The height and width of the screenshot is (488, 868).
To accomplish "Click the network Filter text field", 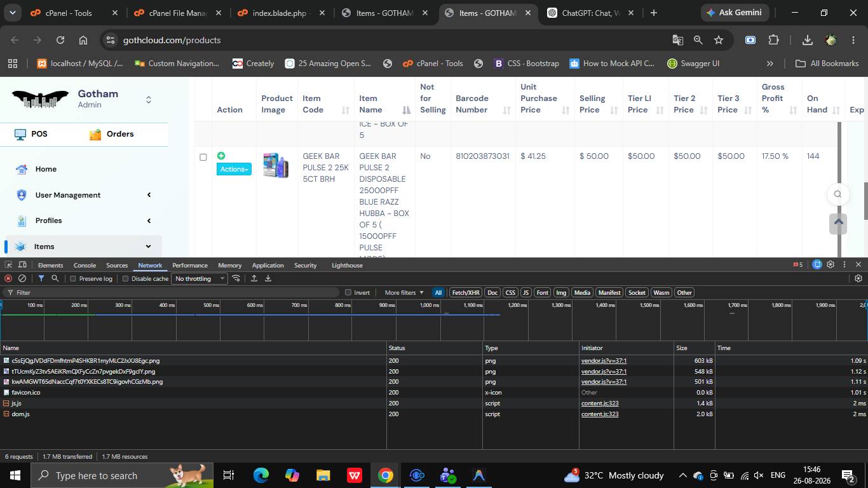I will (x=172, y=292).
